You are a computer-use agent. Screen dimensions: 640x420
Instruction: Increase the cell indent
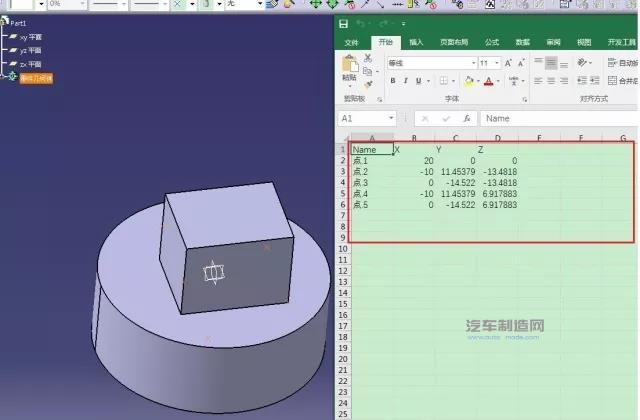coord(595,81)
